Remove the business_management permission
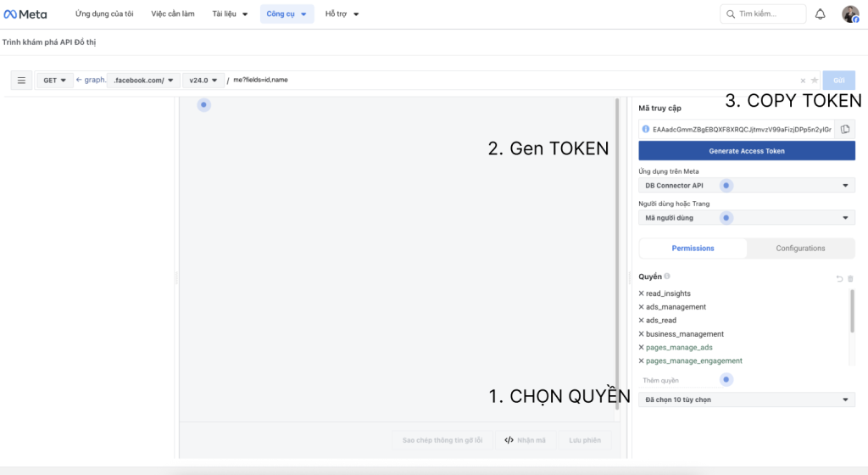The image size is (868, 475). [x=641, y=334]
